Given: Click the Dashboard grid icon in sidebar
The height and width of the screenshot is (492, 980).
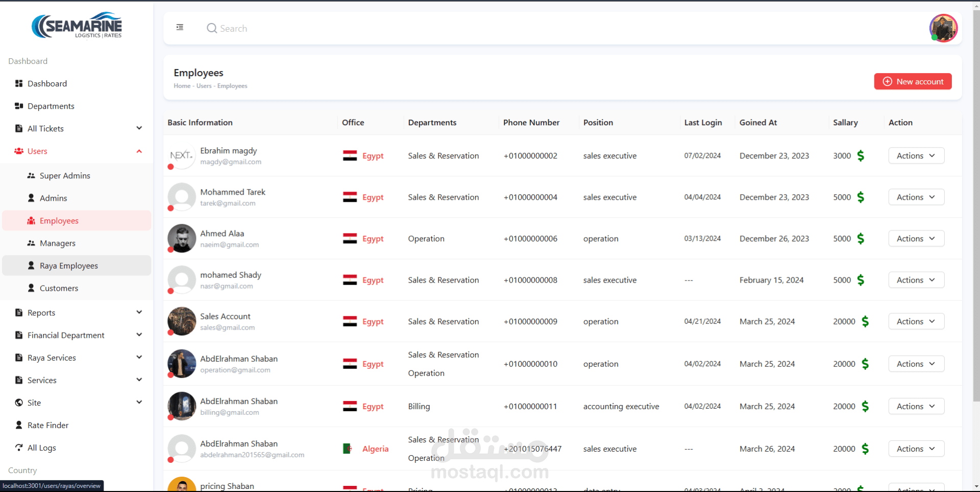Looking at the screenshot, I should pos(19,83).
